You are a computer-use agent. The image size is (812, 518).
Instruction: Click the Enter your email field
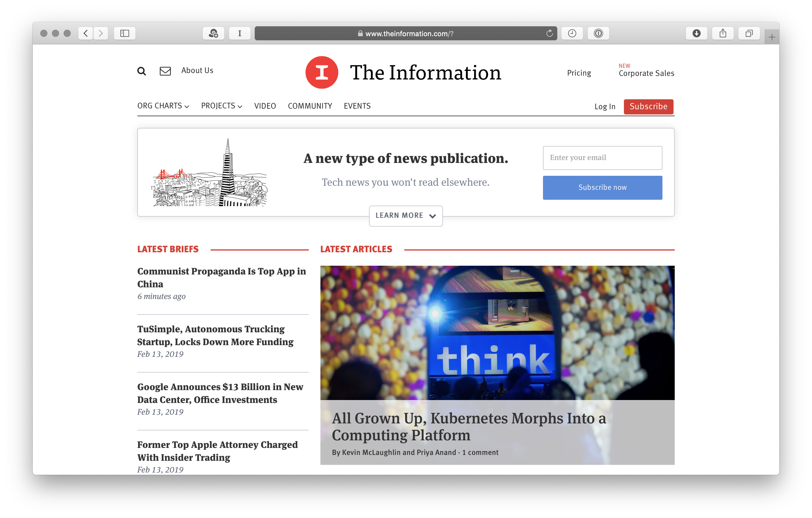tap(602, 158)
